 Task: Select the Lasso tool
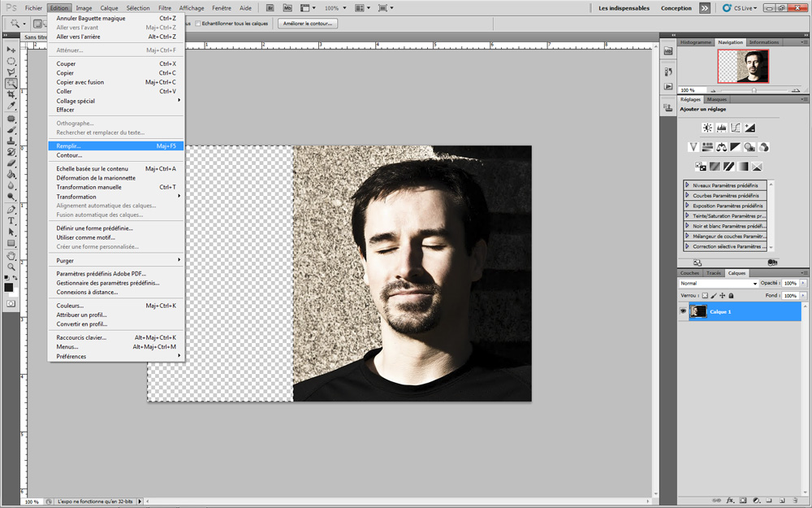11,72
